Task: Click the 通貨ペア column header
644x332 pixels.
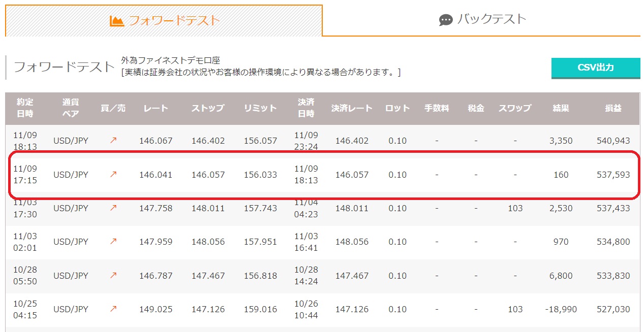Action: tap(71, 108)
